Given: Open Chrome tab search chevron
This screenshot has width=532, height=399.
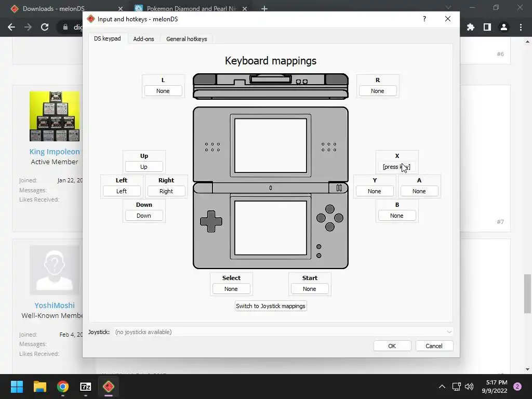Looking at the screenshot, I should pyautogui.click(x=448, y=7).
